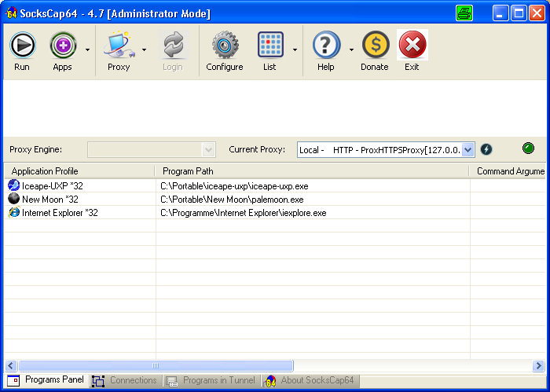Open the Proxy Engine combo box
The width and height of the screenshot is (550, 392).
(152, 150)
